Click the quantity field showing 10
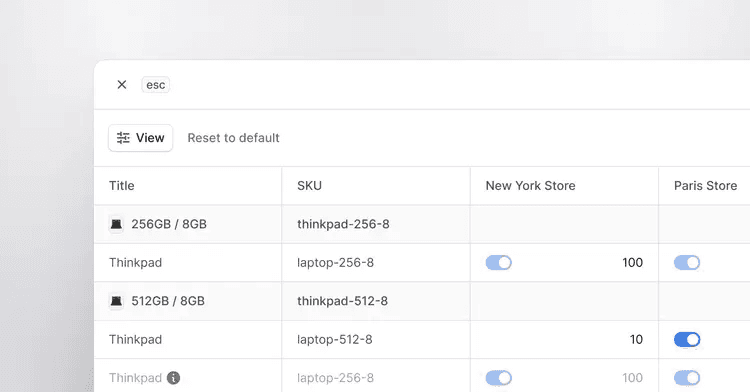 coord(564,339)
